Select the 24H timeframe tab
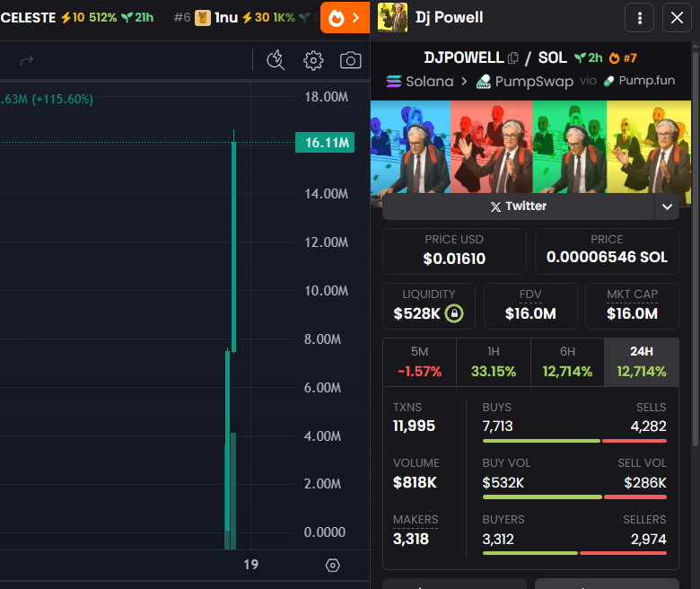Image resolution: width=700 pixels, height=589 pixels. click(642, 362)
